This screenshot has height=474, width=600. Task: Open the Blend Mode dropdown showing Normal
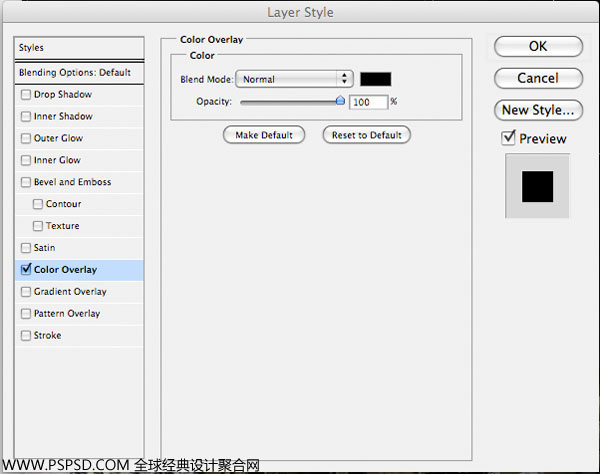pyautogui.click(x=294, y=79)
